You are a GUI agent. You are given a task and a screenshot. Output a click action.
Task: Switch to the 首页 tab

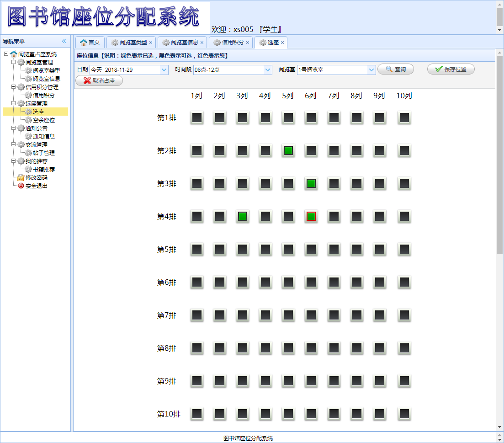pyautogui.click(x=90, y=43)
